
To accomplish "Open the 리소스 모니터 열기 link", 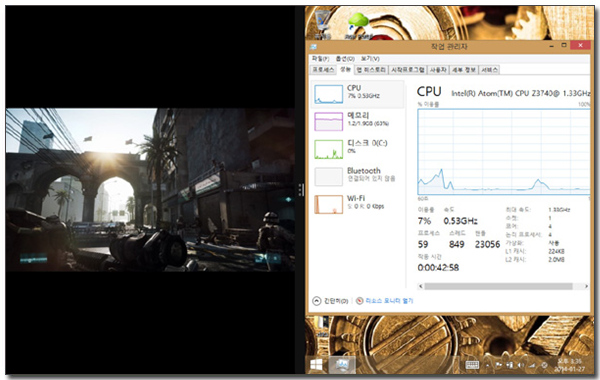I will (x=389, y=301).
